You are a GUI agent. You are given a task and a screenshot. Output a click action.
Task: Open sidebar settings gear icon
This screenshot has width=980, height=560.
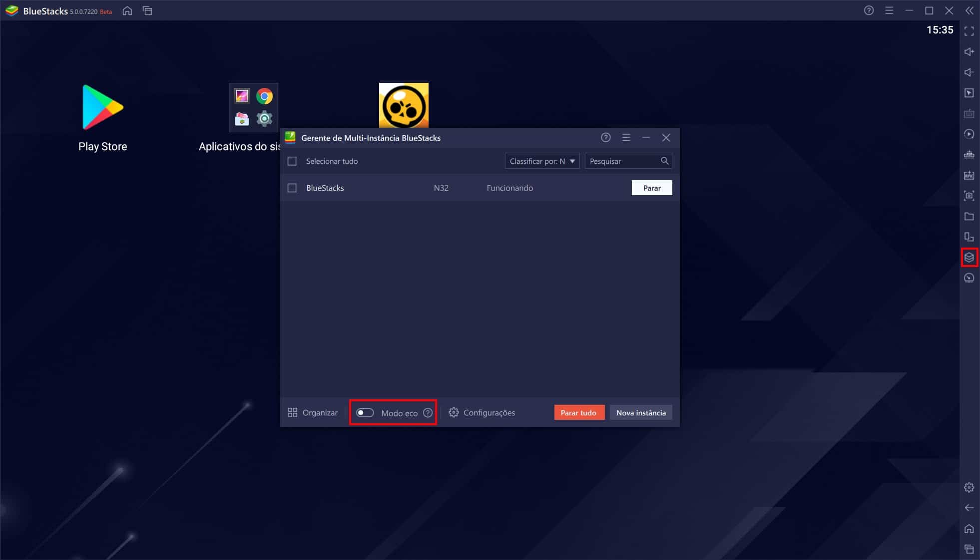969,487
